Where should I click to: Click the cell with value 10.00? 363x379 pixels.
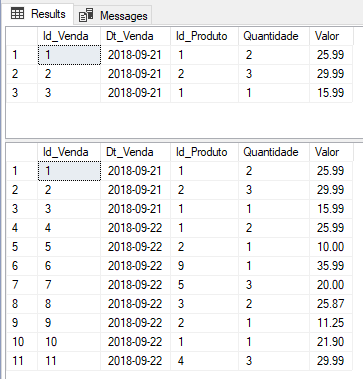[331, 247]
